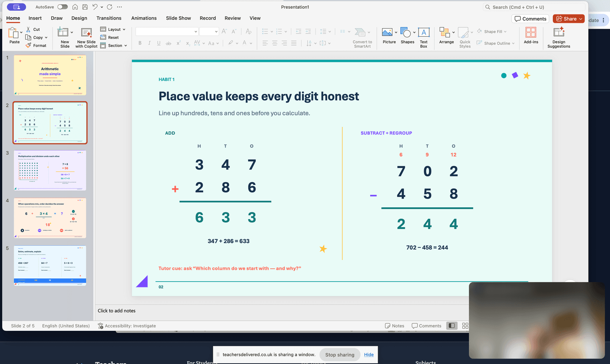Click the Search field
This screenshot has height=364, width=610.
tap(534, 7)
